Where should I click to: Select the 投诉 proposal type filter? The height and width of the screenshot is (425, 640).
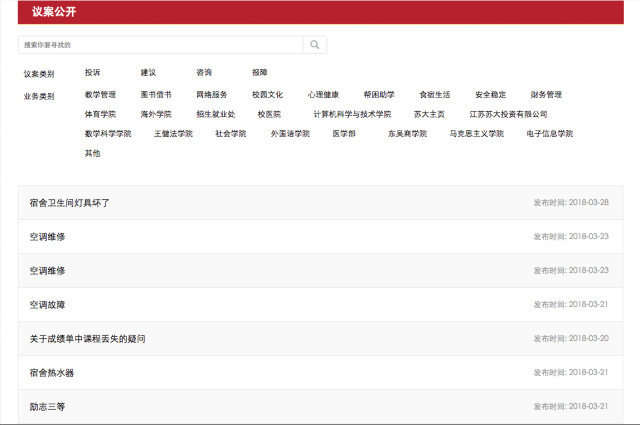pos(92,73)
